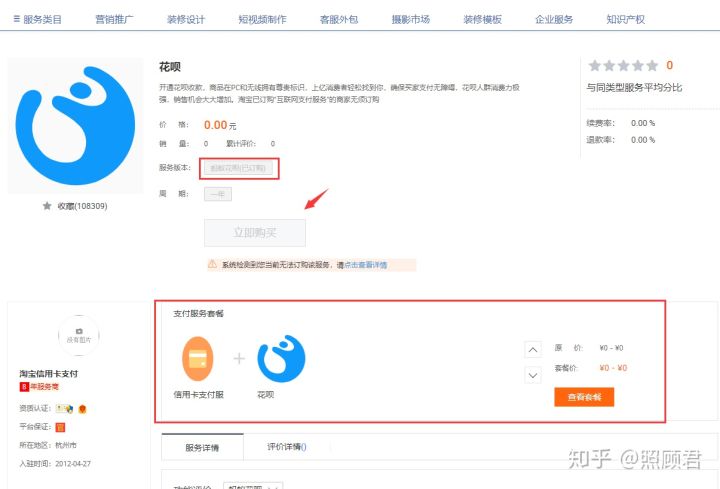This screenshot has height=489, width=720.
Task: Click the 套餐价 ¥0 - ¥0 orange price
Action: (x=613, y=368)
